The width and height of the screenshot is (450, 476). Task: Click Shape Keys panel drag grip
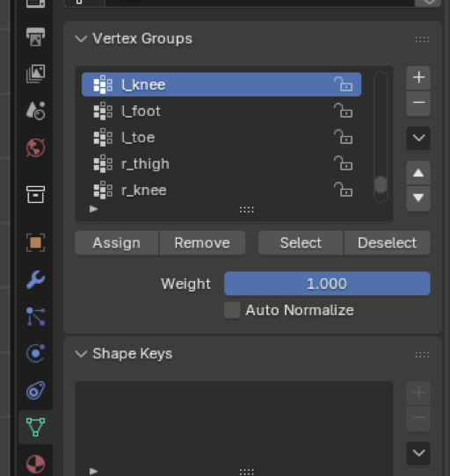(422, 355)
